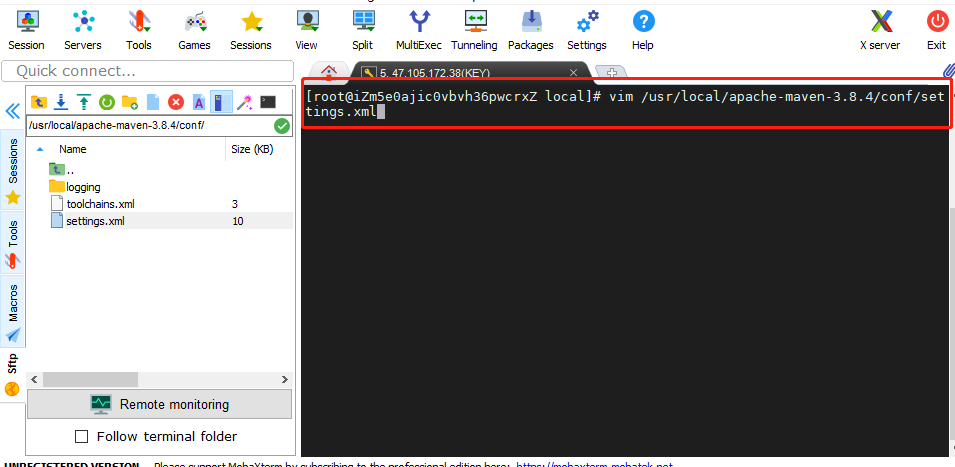Screen dimensions: 955x467
Task: Close the 47.105.172.38(KEY) tab
Action: 573,72
